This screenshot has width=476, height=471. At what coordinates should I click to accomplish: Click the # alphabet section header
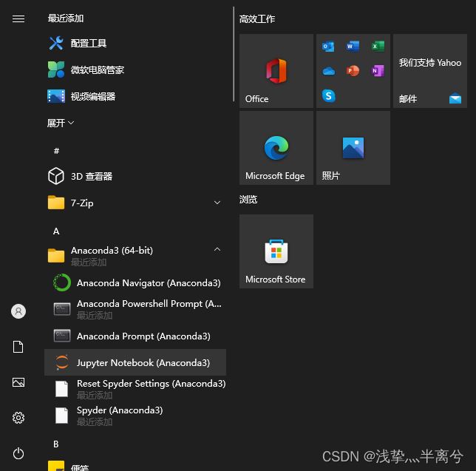coord(56,151)
